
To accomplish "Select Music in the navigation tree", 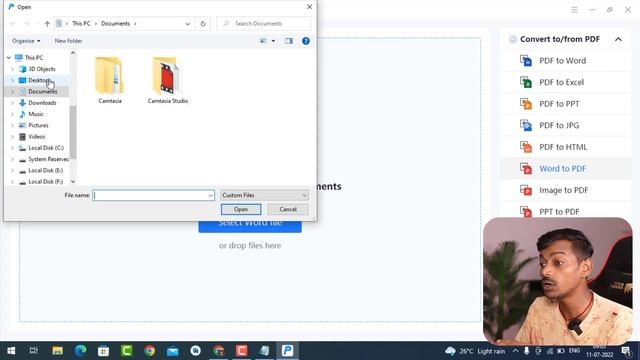I will click(x=36, y=114).
